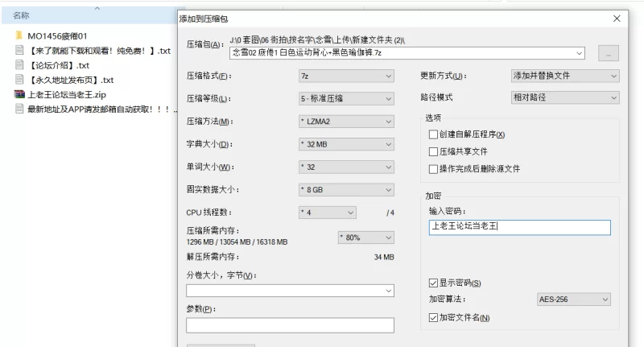Enable 创建自解压程序 checkbox
Image resolution: width=644 pixels, height=347 pixels.
tap(434, 134)
